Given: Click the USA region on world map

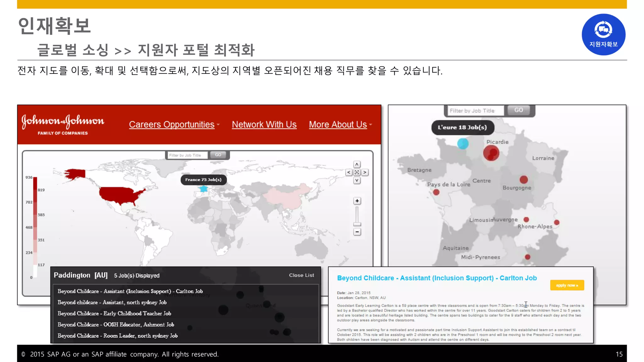Looking at the screenshot, I should pos(119,195).
